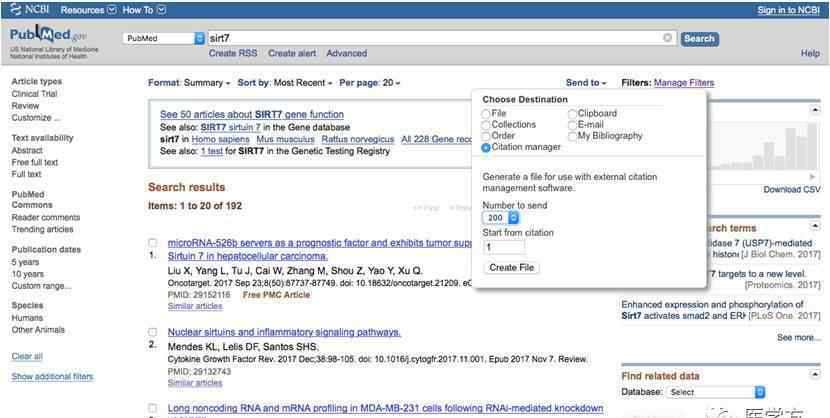Select My Bibliography radio button
This screenshot has height=418, width=830.
[x=572, y=136]
